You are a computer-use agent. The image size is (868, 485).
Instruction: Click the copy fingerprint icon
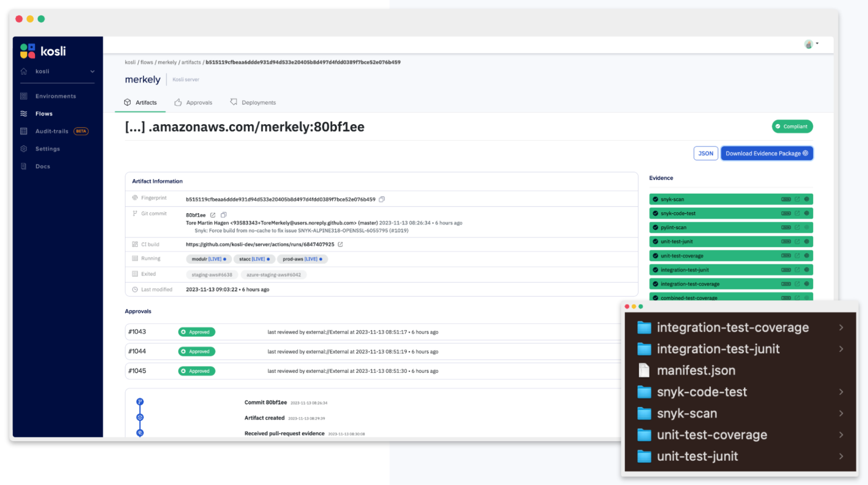pyautogui.click(x=383, y=198)
